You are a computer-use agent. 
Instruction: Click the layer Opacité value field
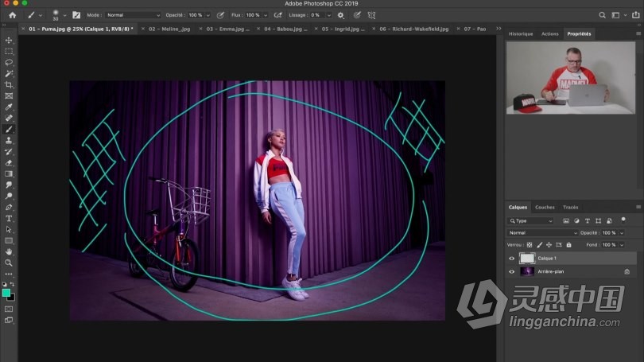coord(609,233)
